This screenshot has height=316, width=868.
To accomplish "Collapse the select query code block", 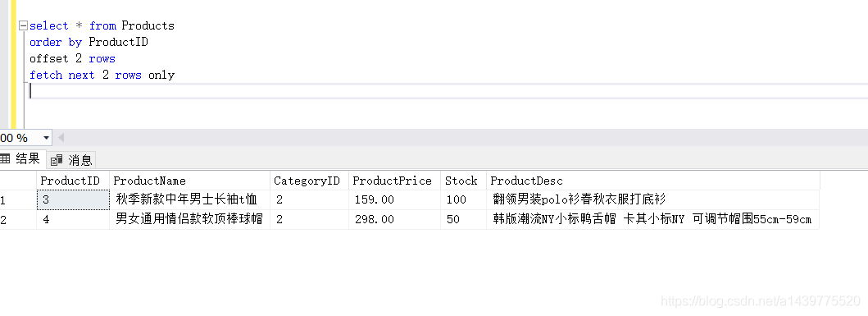I will [23, 25].
